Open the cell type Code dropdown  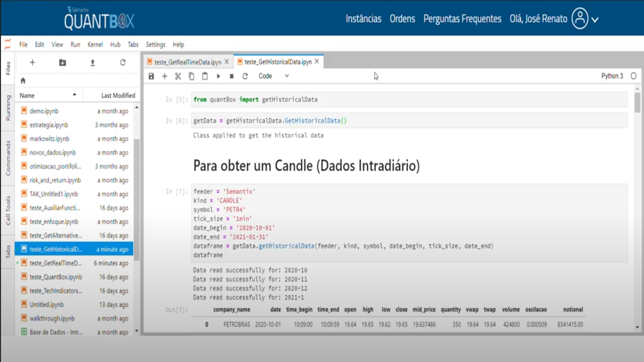point(274,76)
